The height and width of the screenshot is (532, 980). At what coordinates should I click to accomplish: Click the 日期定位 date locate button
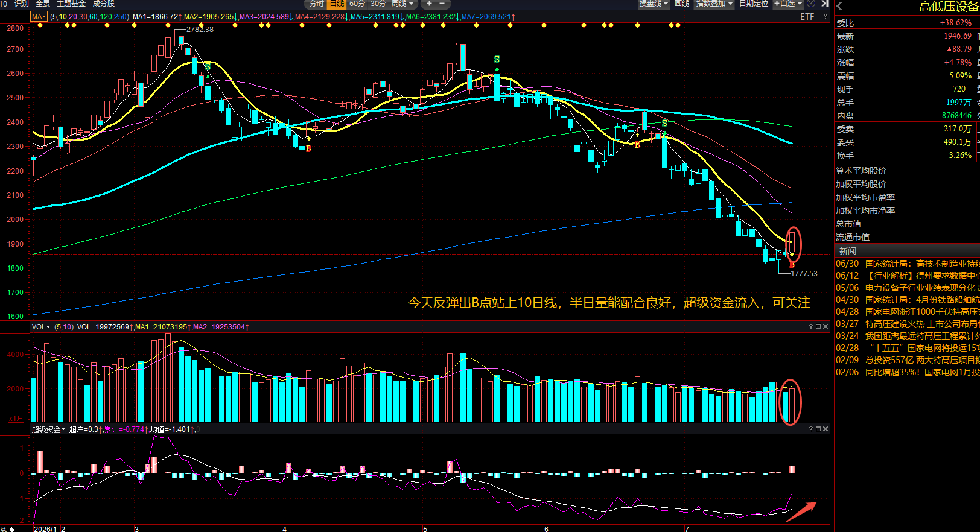(x=754, y=4)
